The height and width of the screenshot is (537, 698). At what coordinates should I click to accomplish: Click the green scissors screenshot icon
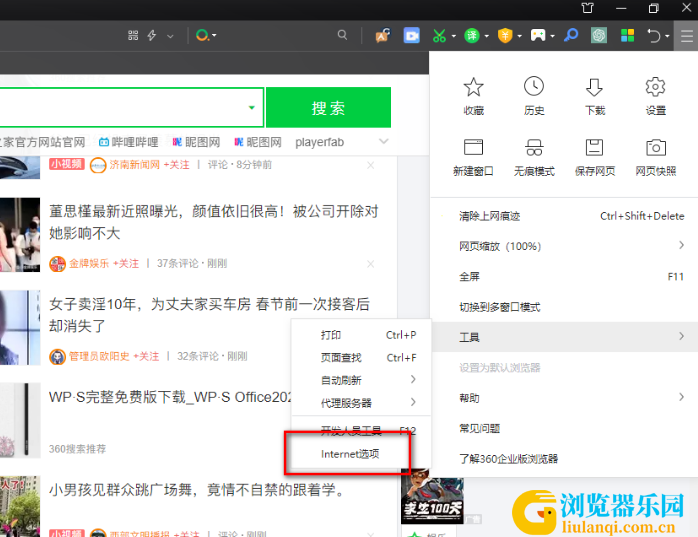pyautogui.click(x=439, y=35)
